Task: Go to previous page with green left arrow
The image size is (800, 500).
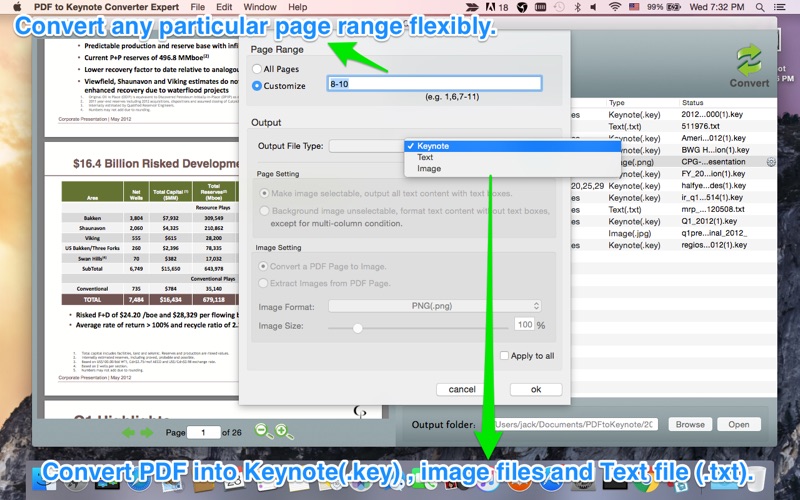Action: click(129, 433)
